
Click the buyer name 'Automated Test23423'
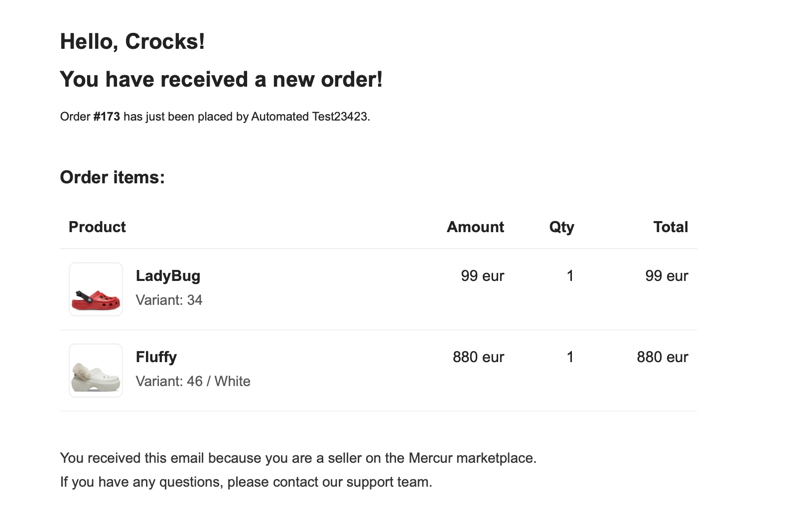pyautogui.click(x=309, y=117)
